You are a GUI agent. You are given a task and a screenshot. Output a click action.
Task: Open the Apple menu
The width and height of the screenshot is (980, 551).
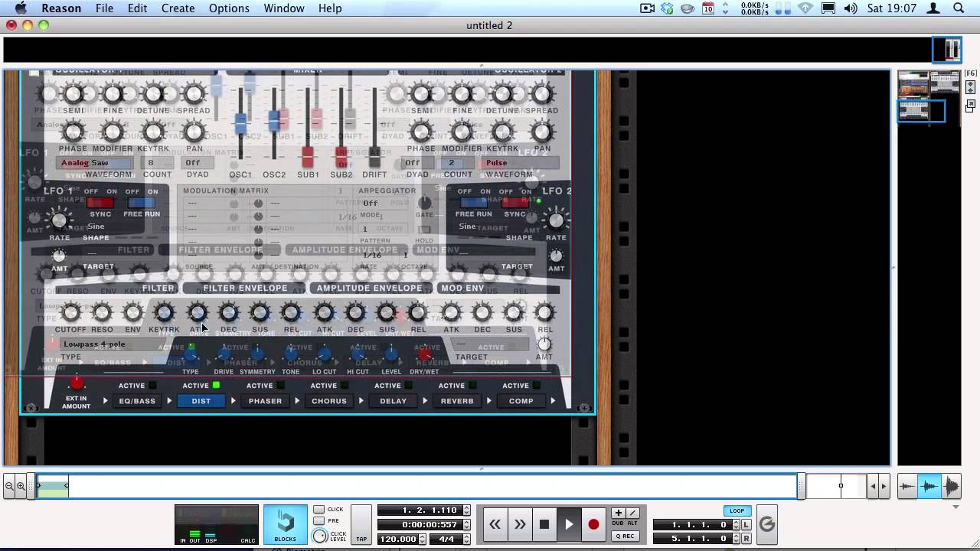tap(21, 8)
